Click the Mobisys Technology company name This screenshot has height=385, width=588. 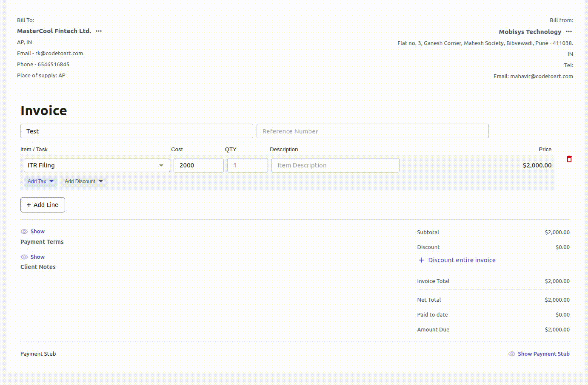click(x=530, y=32)
